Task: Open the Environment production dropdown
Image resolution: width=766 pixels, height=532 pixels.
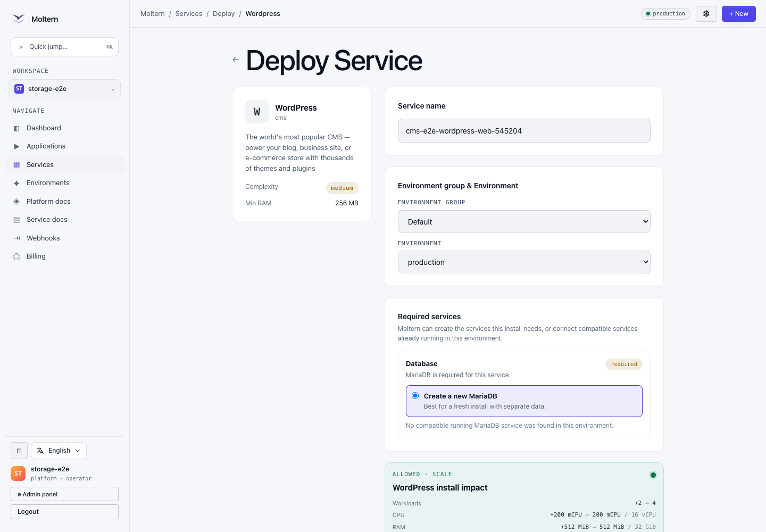Action: (524, 262)
